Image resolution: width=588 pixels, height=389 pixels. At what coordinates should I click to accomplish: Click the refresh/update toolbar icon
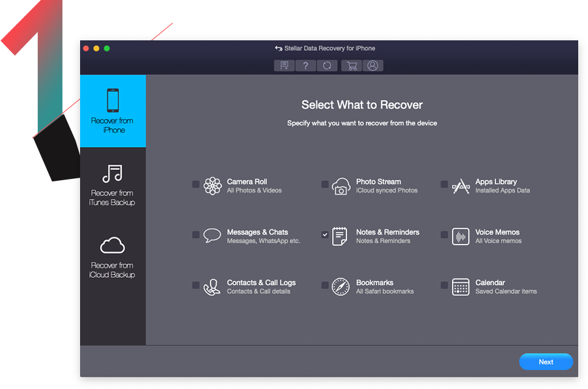(328, 65)
